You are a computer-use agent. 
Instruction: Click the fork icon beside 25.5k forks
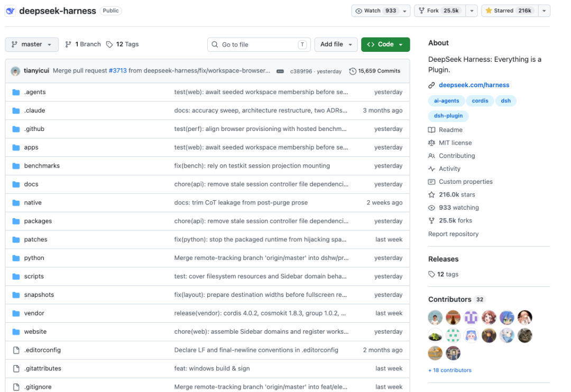tap(431, 221)
